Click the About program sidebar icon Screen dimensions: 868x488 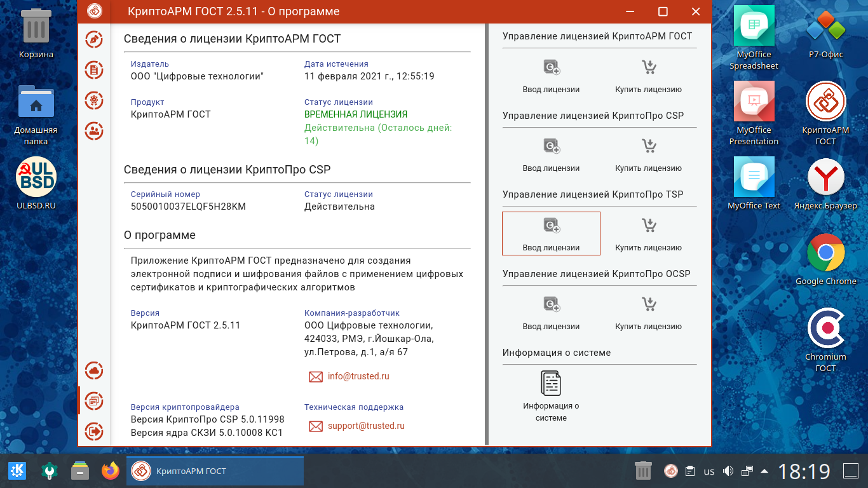tap(94, 401)
